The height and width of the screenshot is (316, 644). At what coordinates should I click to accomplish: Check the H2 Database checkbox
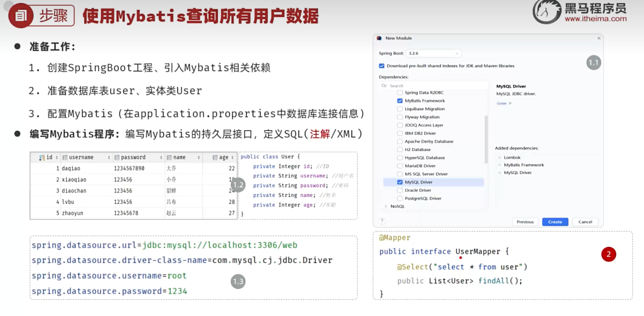pyautogui.click(x=400, y=150)
